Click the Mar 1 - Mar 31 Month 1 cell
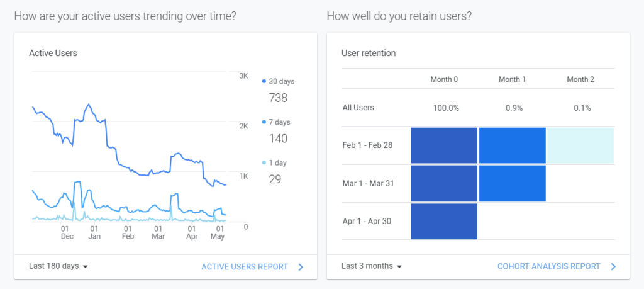The width and height of the screenshot is (644, 289). [512, 183]
